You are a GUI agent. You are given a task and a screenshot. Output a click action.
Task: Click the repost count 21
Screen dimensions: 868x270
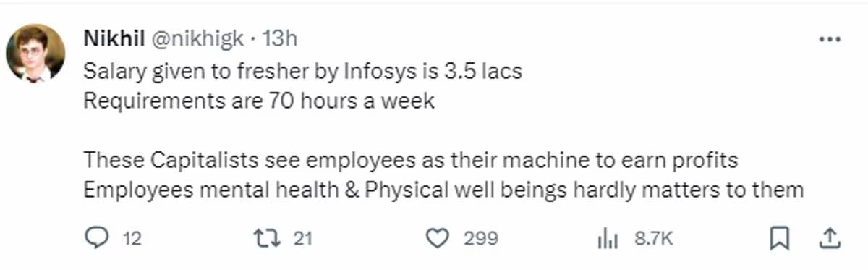tap(302, 238)
